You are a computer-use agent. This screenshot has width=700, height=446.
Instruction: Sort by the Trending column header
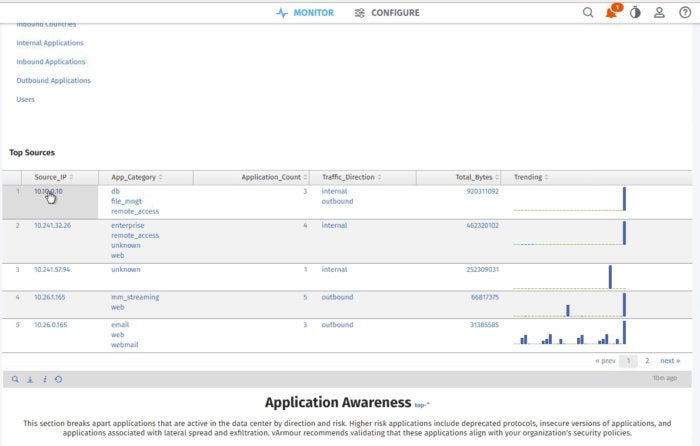tap(596, 177)
